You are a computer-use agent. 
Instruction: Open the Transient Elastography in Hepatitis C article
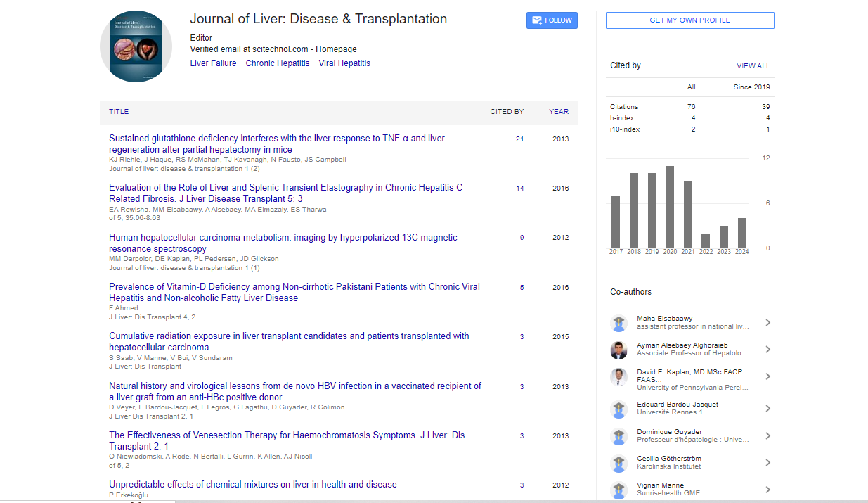coord(285,193)
